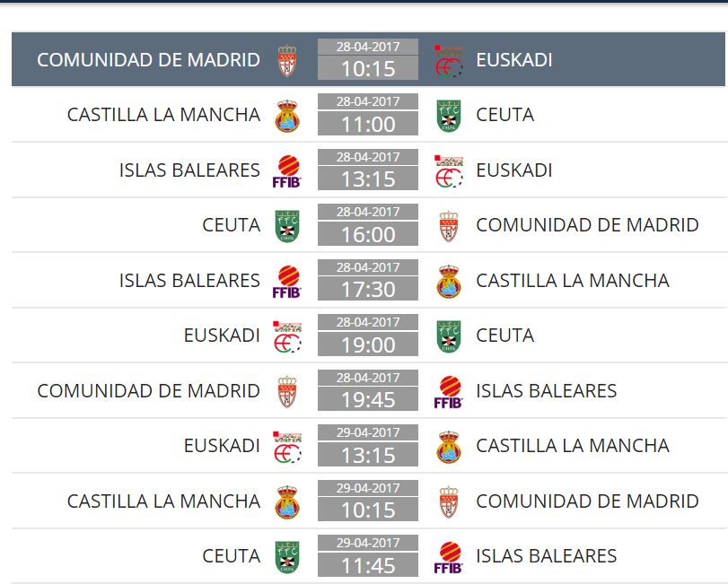
Task: Click the 16:00 match time box
Action: point(368,235)
